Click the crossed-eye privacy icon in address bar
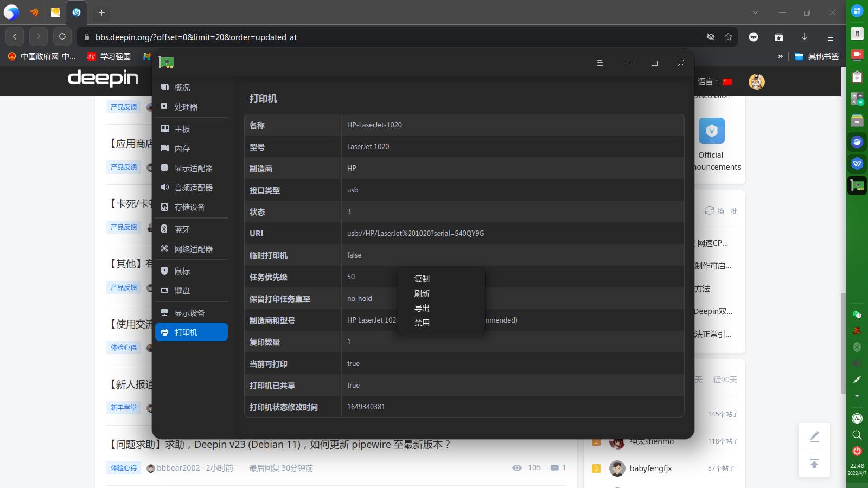 [x=710, y=37]
